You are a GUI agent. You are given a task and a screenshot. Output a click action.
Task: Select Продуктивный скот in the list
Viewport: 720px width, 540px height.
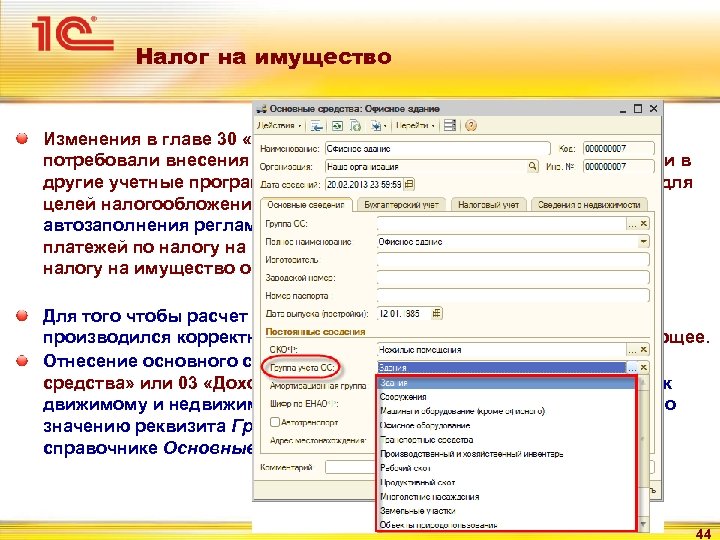click(507, 482)
